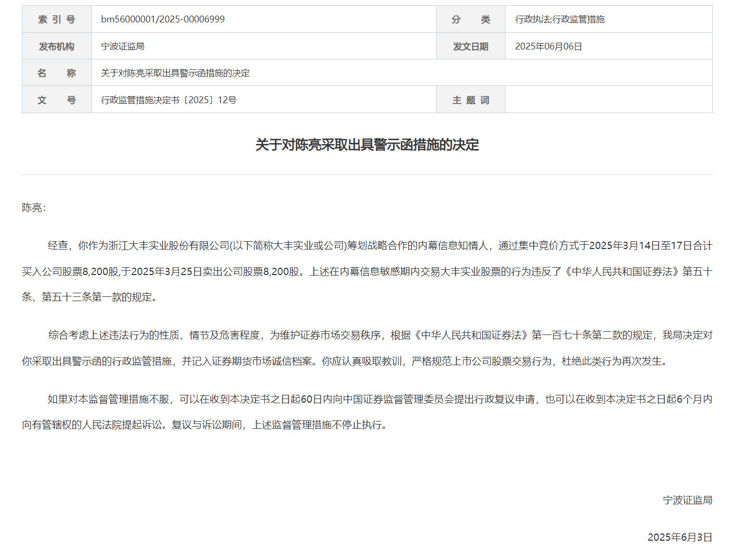Click paragraph line starting 经查,你作为浙江大丰实业

coord(380,245)
